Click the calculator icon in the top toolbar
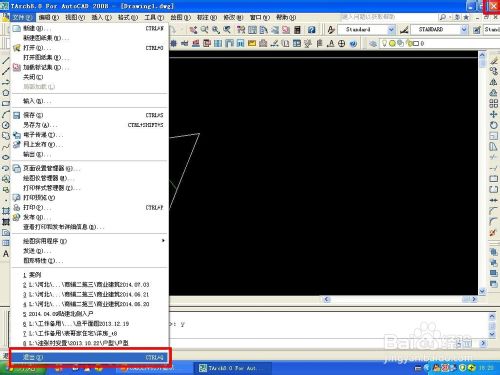 click(297, 30)
